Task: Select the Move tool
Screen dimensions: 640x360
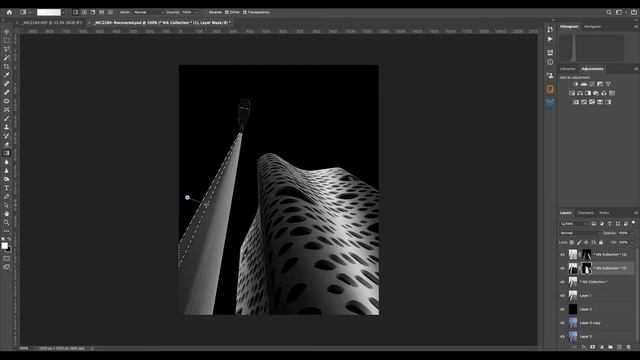Action: point(7,32)
